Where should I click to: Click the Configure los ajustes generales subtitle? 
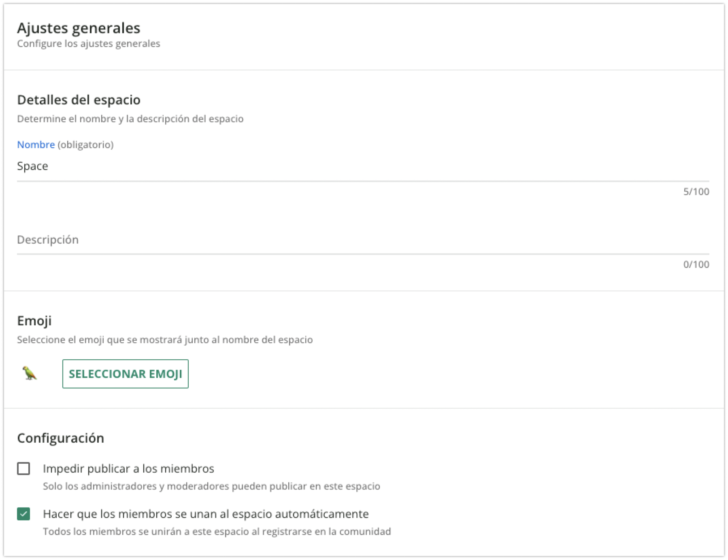pos(88,44)
